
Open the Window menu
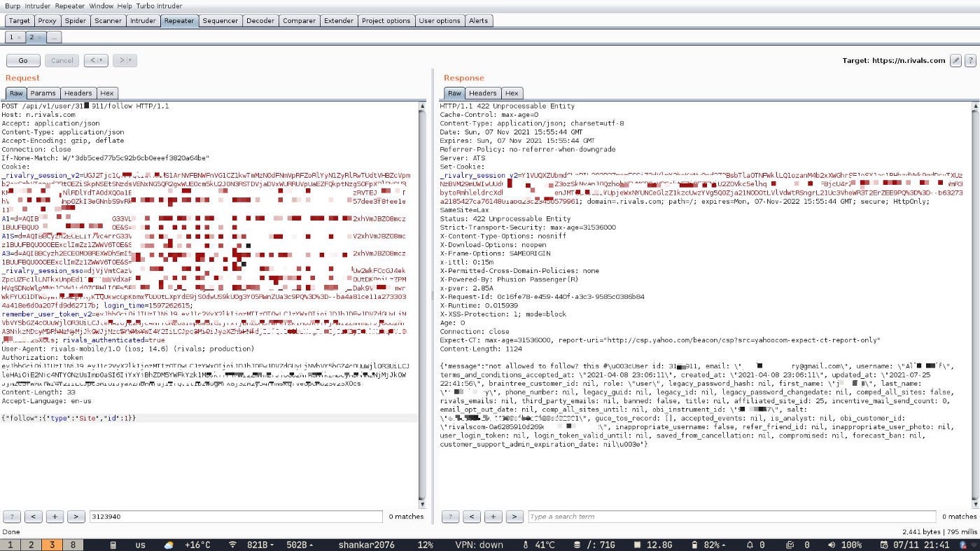pyautogui.click(x=101, y=6)
